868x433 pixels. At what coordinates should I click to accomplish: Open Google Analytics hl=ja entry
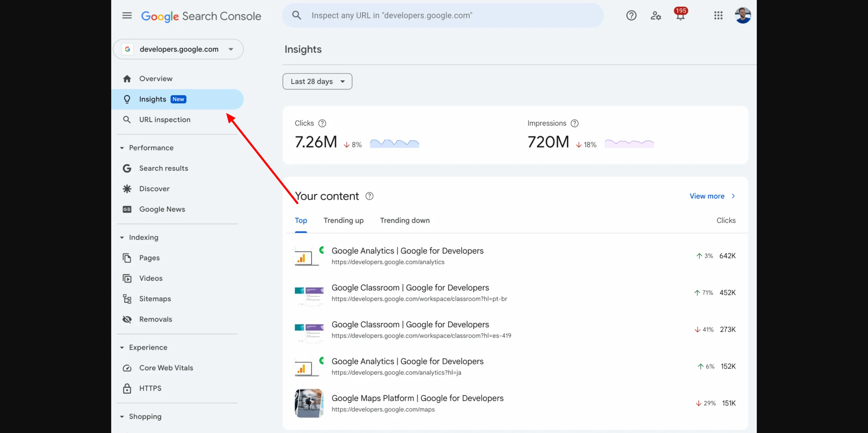point(515,367)
